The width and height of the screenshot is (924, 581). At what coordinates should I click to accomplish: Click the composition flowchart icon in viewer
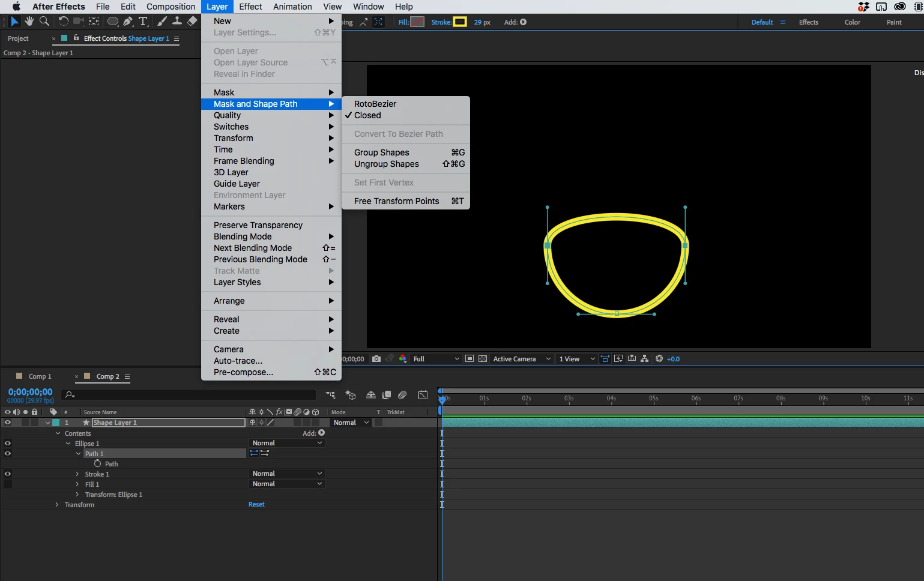click(x=645, y=359)
